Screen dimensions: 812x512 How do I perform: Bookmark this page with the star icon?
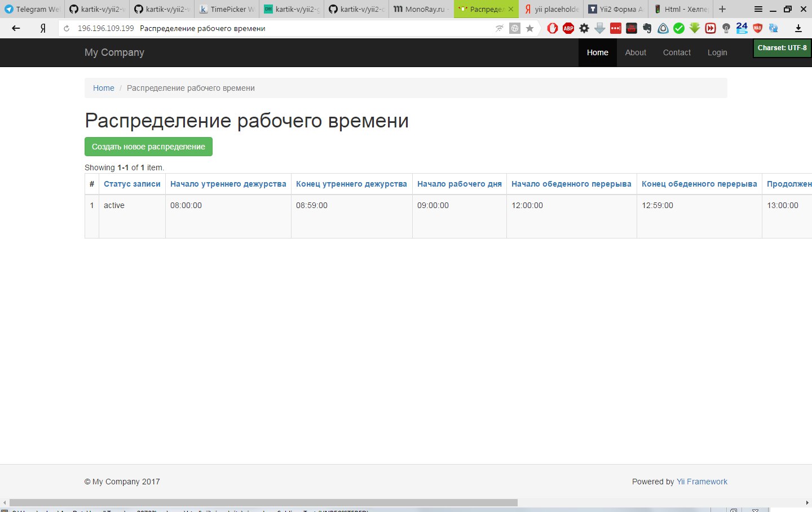tap(529, 28)
